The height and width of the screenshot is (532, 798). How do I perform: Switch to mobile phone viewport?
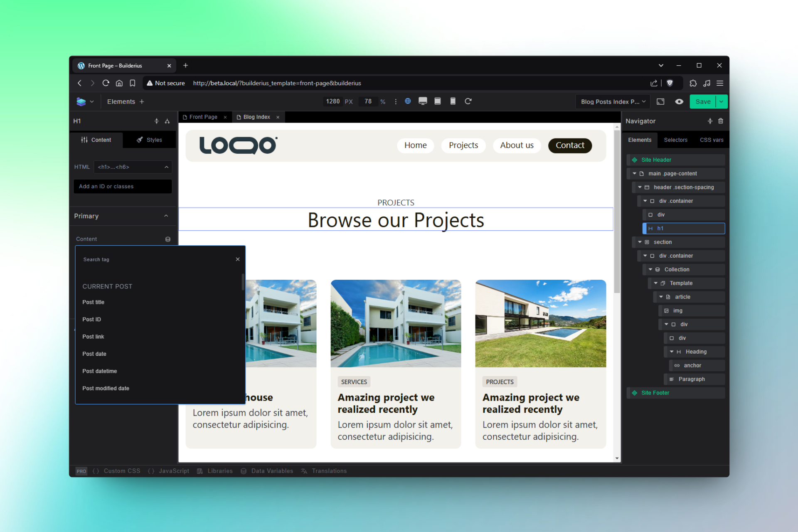(x=453, y=101)
